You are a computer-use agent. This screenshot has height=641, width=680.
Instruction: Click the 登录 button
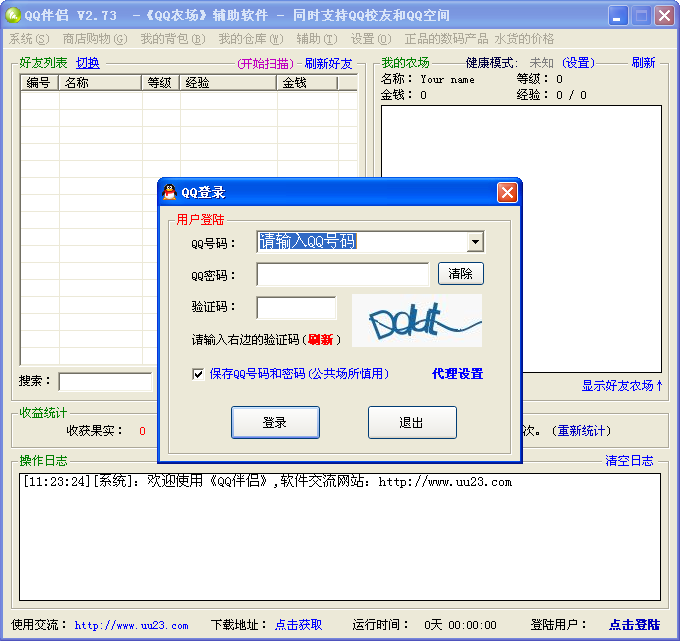click(275, 422)
